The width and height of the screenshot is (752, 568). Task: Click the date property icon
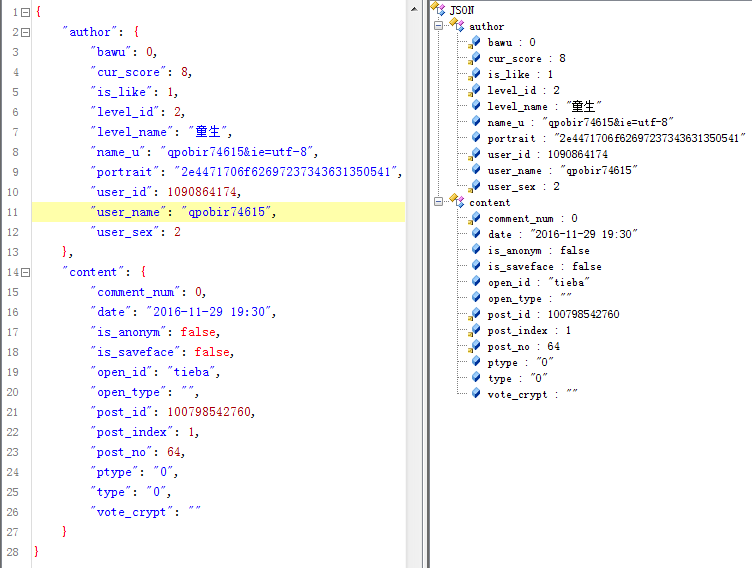pyautogui.click(x=476, y=233)
